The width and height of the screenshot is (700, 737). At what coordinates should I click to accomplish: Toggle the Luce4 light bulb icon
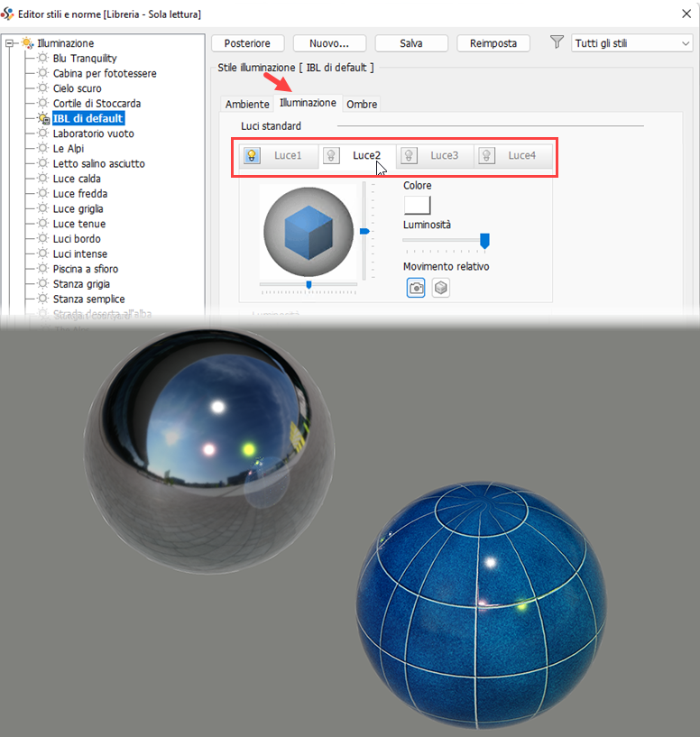pos(486,155)
